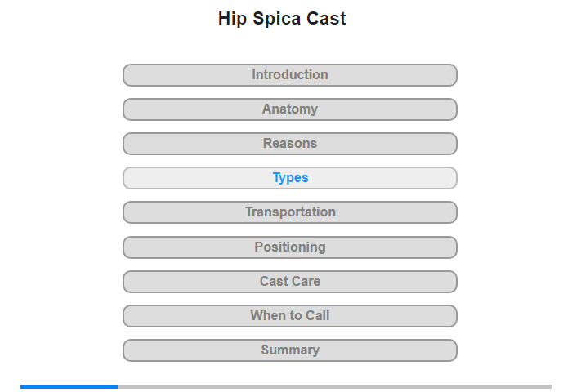The height and width of the screenshot is (392, 572).
Task: Choose the Transportation chapter
Action: (x=289, y=212)
